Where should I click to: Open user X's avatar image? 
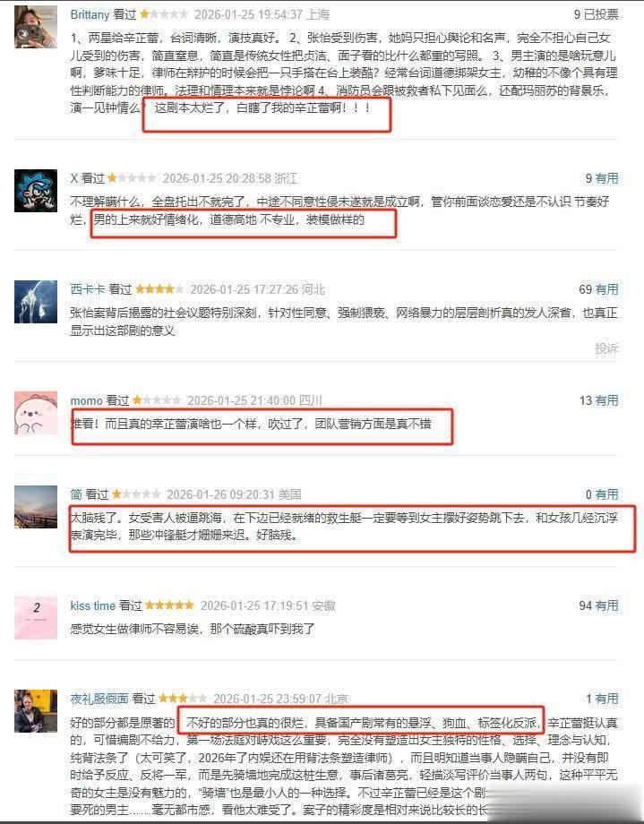(36, 191)
